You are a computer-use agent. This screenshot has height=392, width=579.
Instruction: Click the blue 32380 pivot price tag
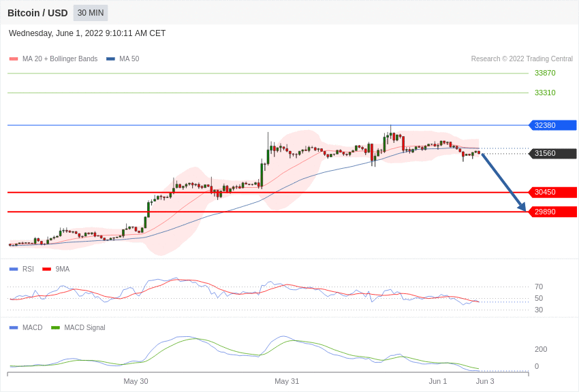(x=553, y=125)
